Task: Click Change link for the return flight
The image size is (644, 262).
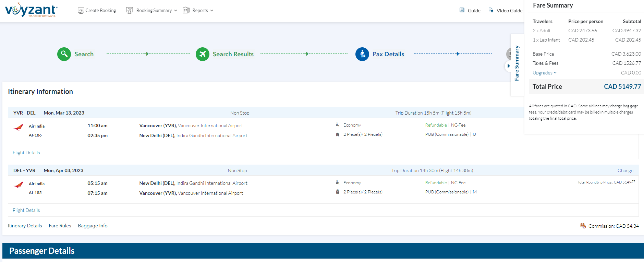Action: 625,170
